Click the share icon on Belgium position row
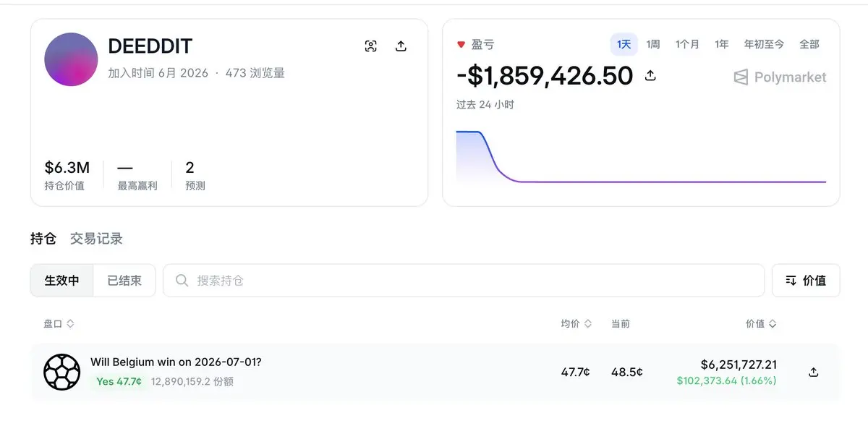Screen dimensions: 868x447 click(x=814, y=372)
